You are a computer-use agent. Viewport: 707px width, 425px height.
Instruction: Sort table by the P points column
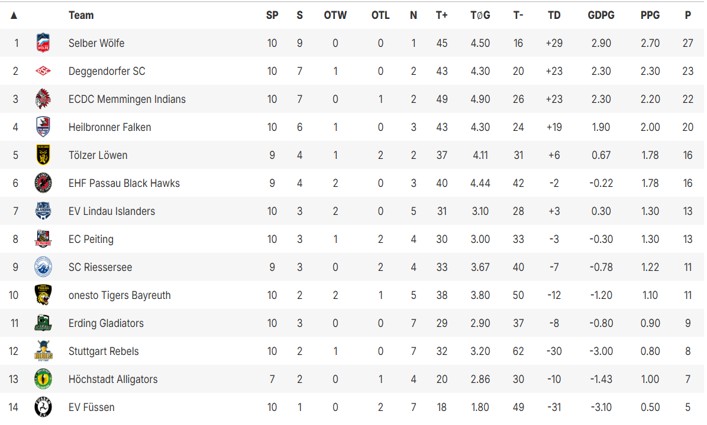(x=687, y=15)
